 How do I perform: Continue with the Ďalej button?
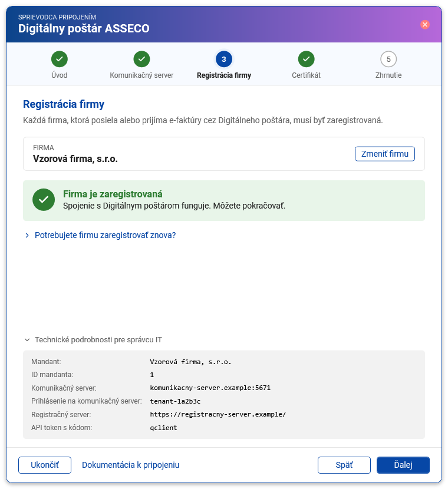403,465
